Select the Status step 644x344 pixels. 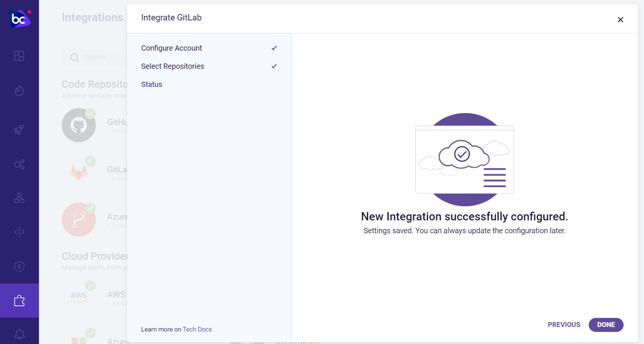coord(152,84)
